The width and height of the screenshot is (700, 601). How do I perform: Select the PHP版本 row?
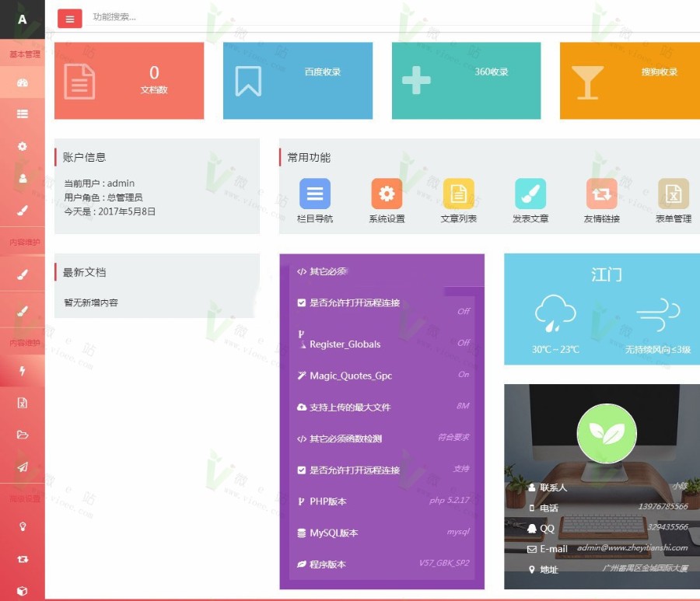coord(383,501)
